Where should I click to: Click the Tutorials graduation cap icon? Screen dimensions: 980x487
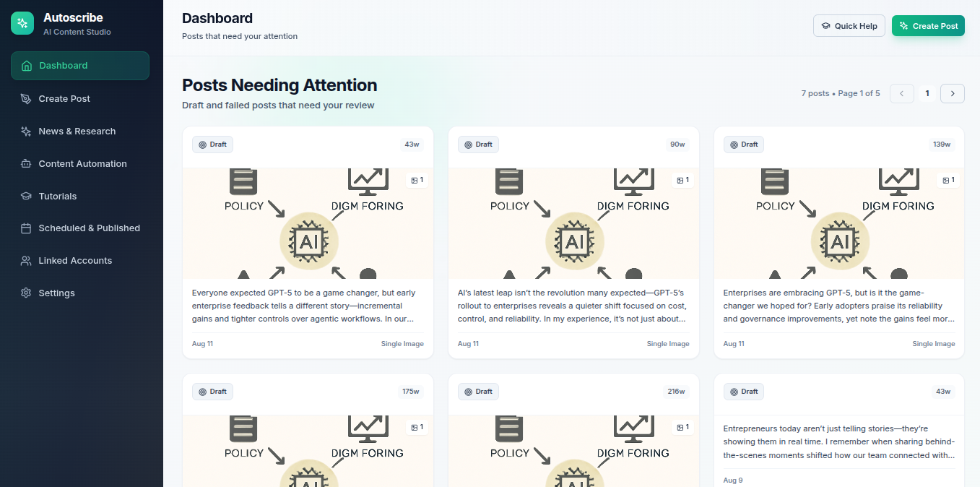[x=26, y=197]
